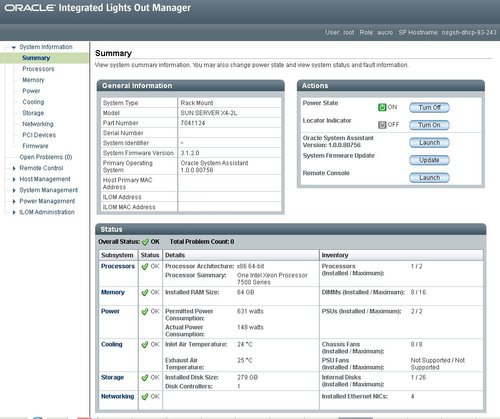Click the Details column header
Image resolution: width=500 pixels, height=419 pixels.
[x=241, y=255]
